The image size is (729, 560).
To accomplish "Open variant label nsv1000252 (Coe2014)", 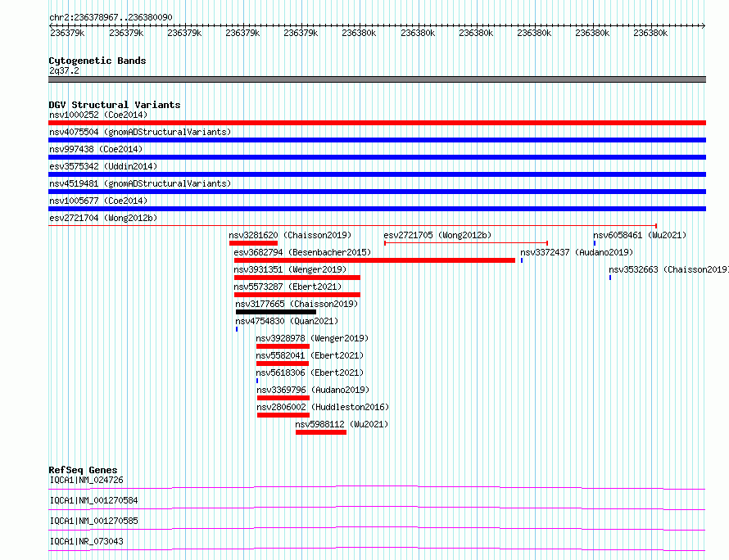I will (98, 115).
